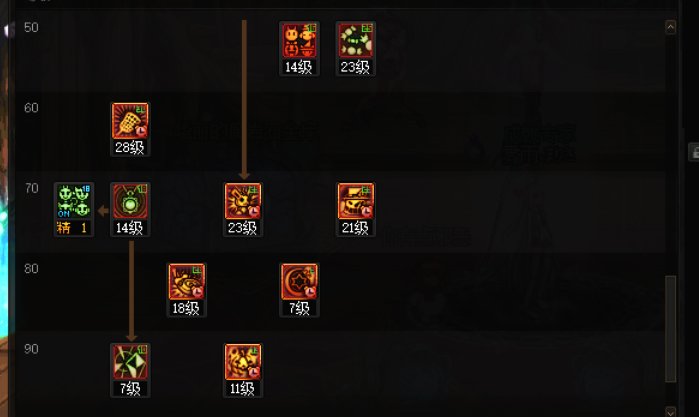The image size is (699, 417).
Task: Click the scroll down arrow of skill list
Action: coord(670,412)
